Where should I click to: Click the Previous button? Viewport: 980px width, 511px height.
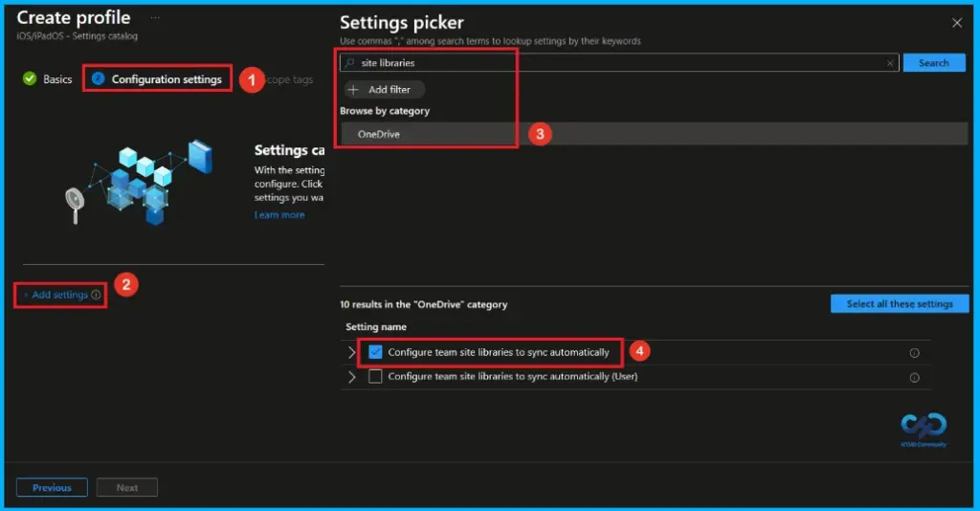52,487
